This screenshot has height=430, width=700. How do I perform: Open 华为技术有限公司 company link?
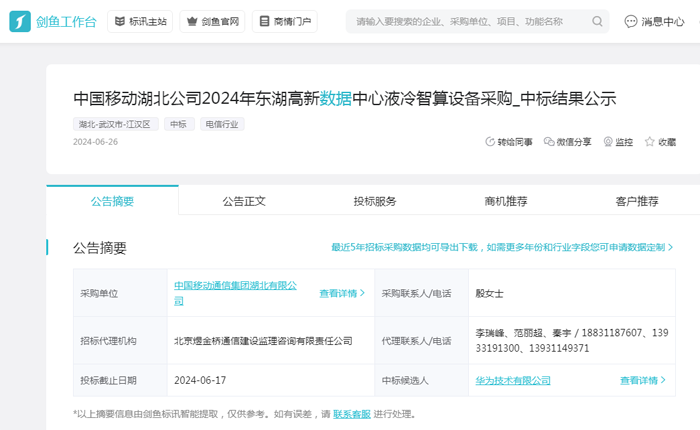[x=513, y=380]
